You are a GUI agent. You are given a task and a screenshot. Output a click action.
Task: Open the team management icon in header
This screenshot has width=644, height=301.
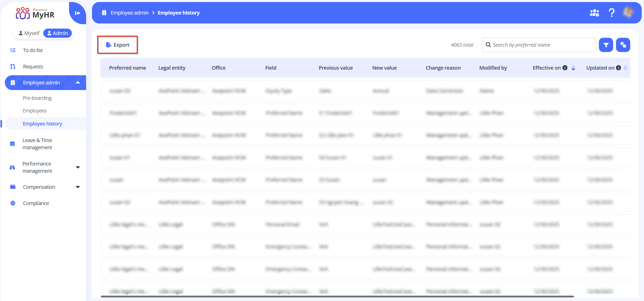[594, 13]
